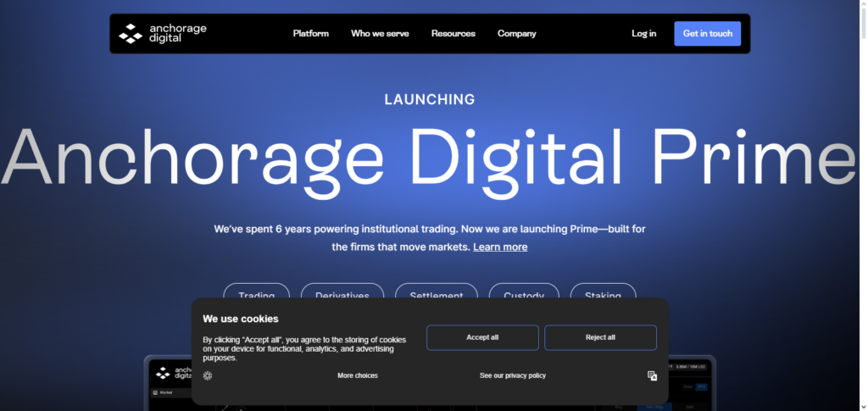
Task: Select the Settlement pill tab
Action: pyautogui.click(x=437, y=291)
